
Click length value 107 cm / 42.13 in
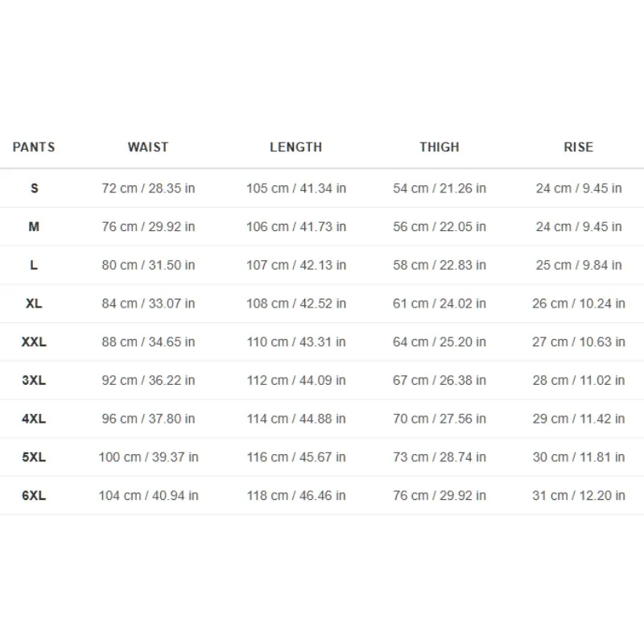296,266
